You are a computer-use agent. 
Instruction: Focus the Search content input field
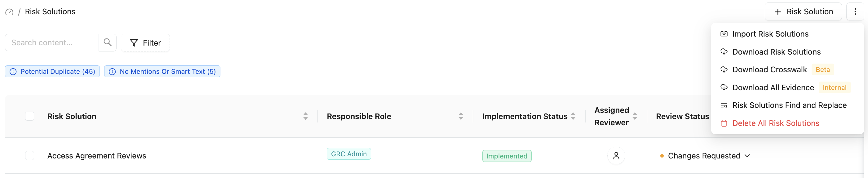click(52, 42)
